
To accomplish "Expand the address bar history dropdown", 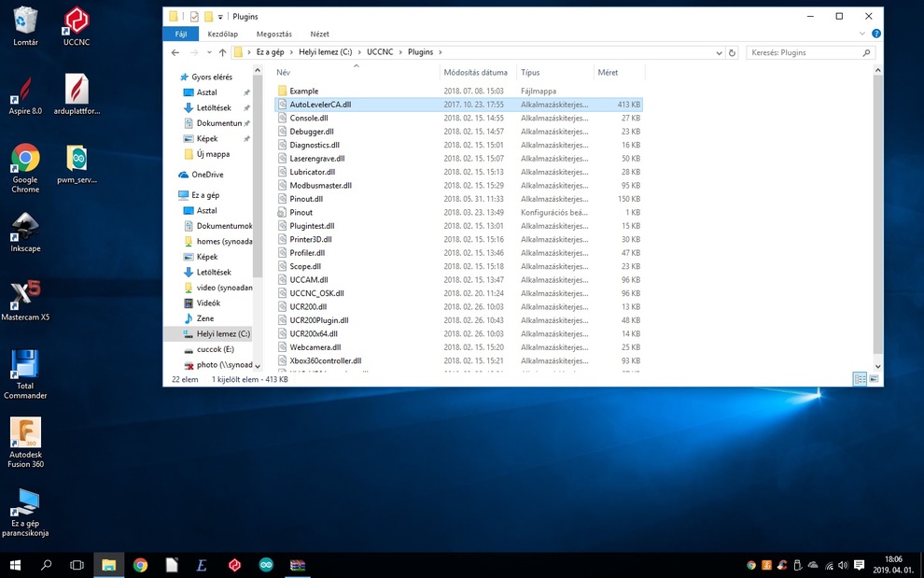I will [x=719, y=53].
